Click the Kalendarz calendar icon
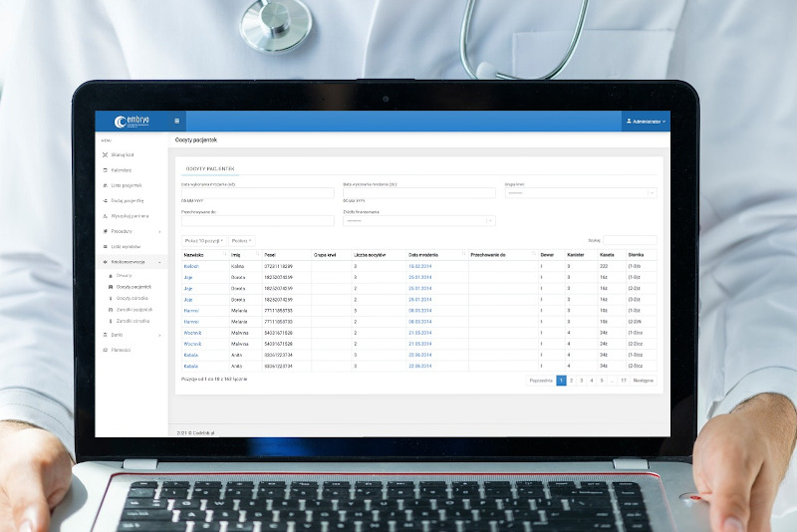 (105, 170)
